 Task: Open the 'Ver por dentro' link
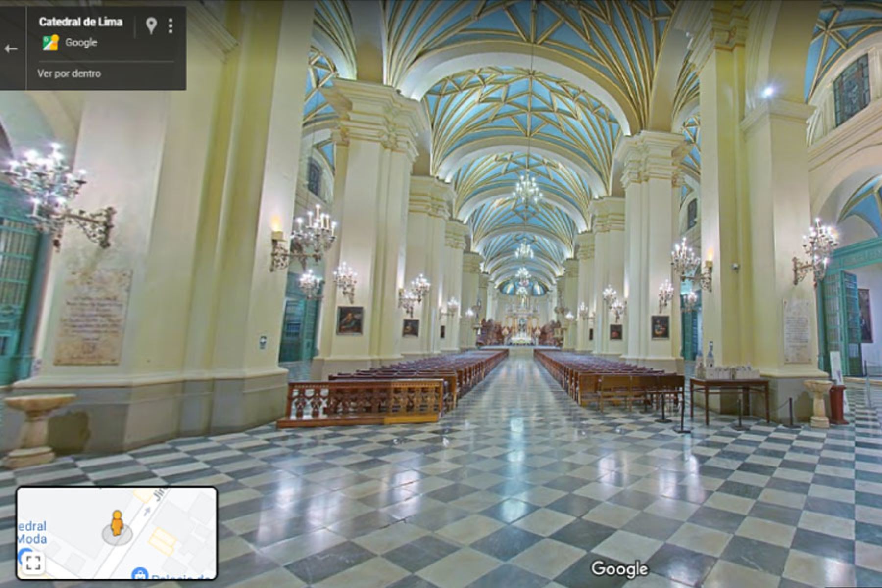69,74
